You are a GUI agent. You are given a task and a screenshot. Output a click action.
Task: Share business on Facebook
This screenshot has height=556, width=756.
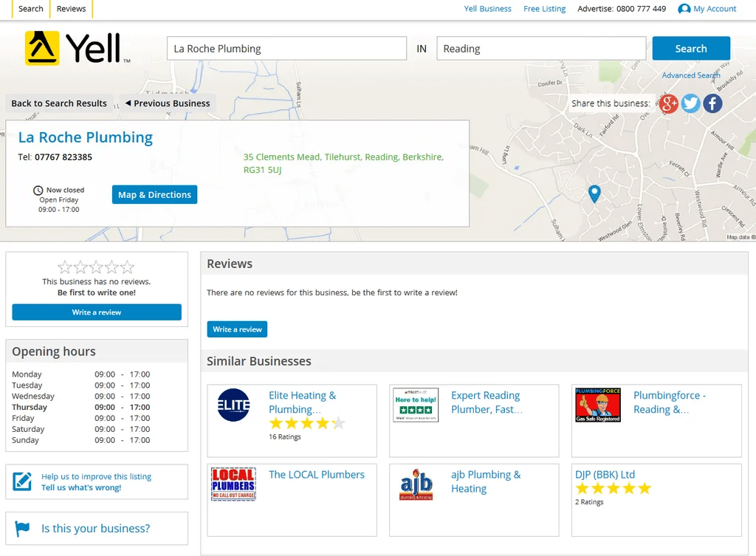click(x=712, y=103)
